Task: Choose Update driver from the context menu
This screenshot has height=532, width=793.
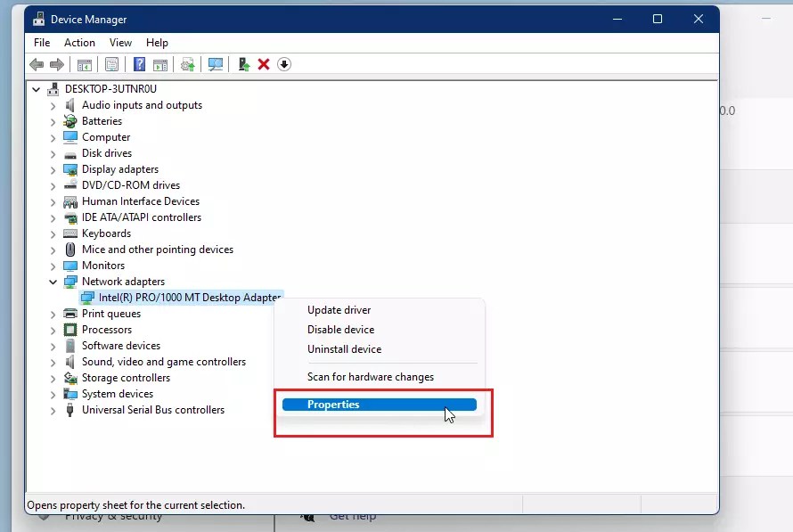Action: coord(339,309)
